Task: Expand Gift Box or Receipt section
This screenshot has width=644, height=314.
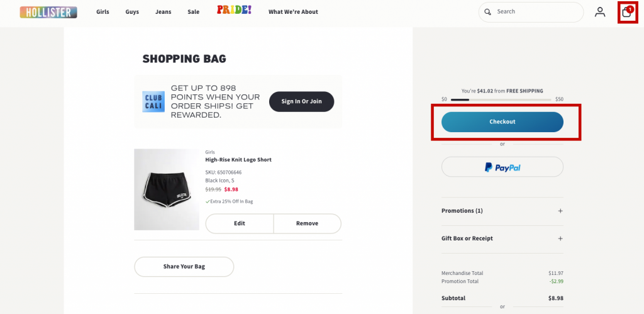Action: point(560,238)
